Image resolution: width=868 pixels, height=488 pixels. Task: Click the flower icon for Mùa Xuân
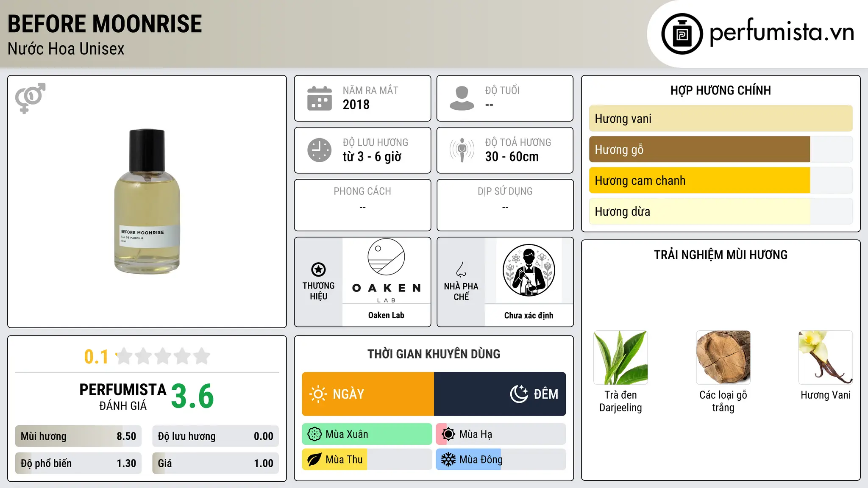point(314,434)
